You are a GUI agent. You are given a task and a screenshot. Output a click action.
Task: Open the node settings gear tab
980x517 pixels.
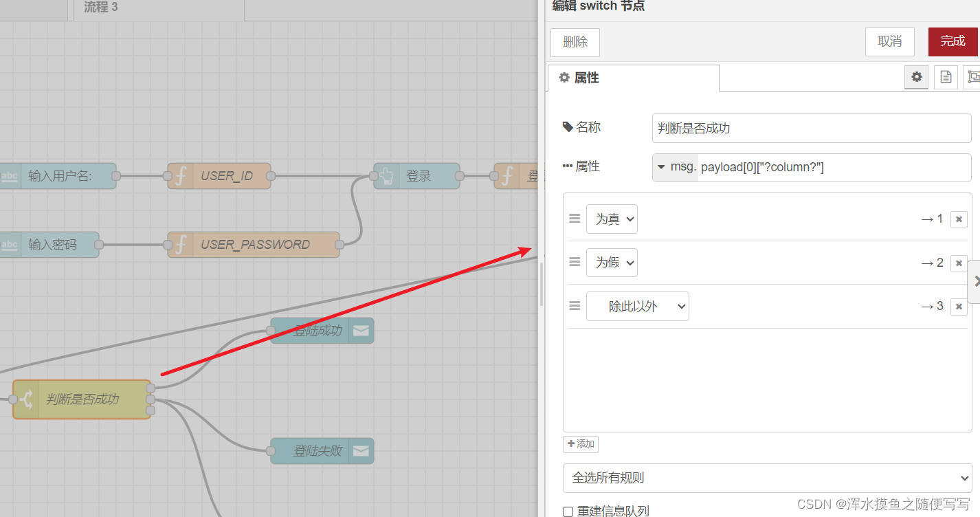pyautogui.click(x=916, y=77)
